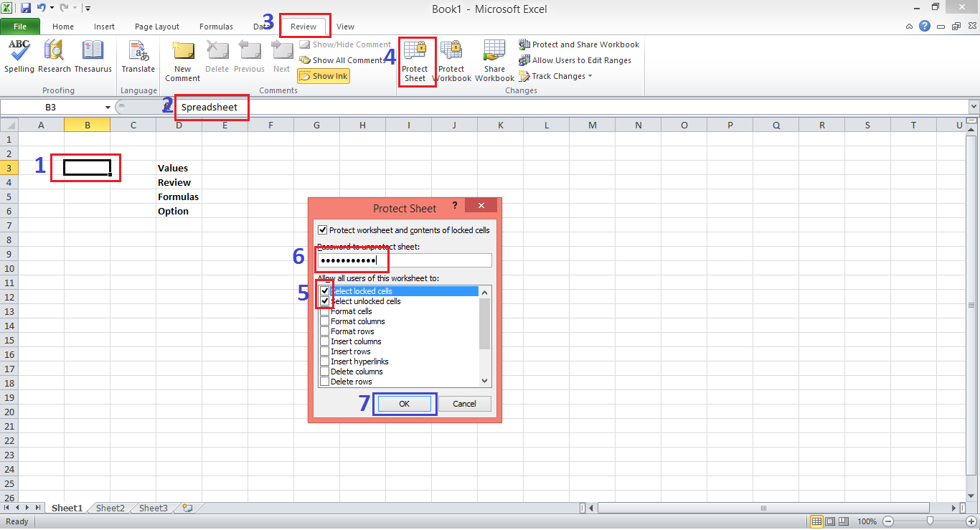Type in the password to unprotect sheet field
980x530 pixels.
point(404,260)
